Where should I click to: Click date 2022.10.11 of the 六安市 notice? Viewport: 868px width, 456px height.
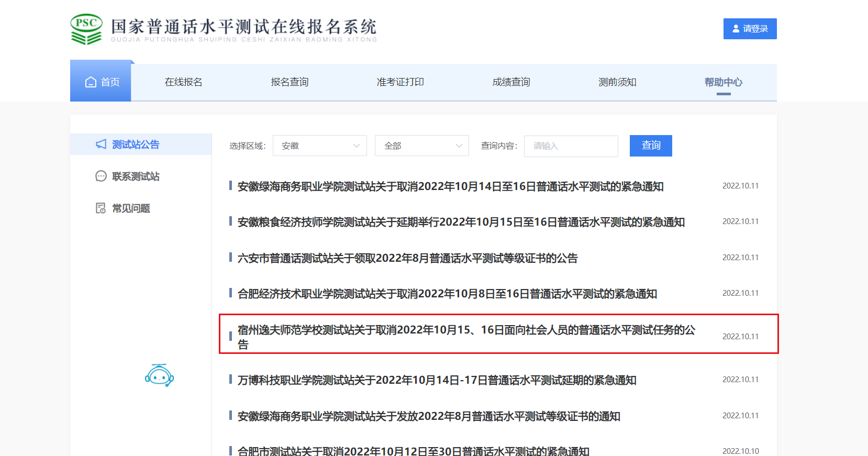(x=740, y=258)
